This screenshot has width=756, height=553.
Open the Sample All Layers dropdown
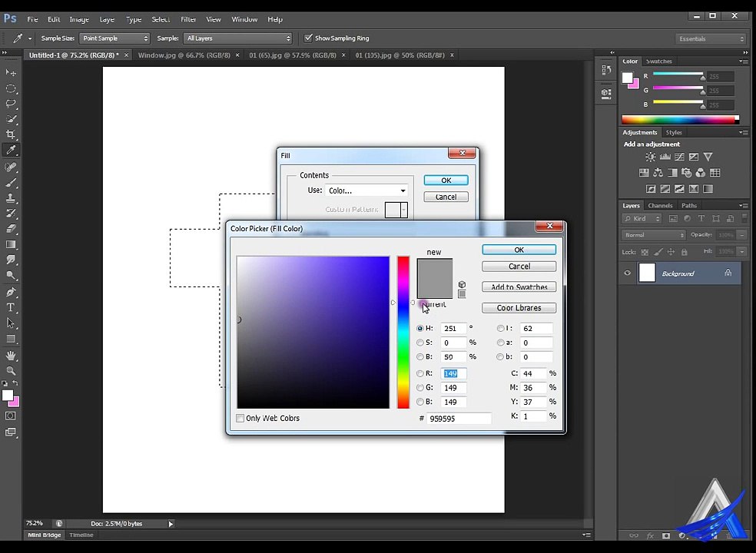coord(238,38)
